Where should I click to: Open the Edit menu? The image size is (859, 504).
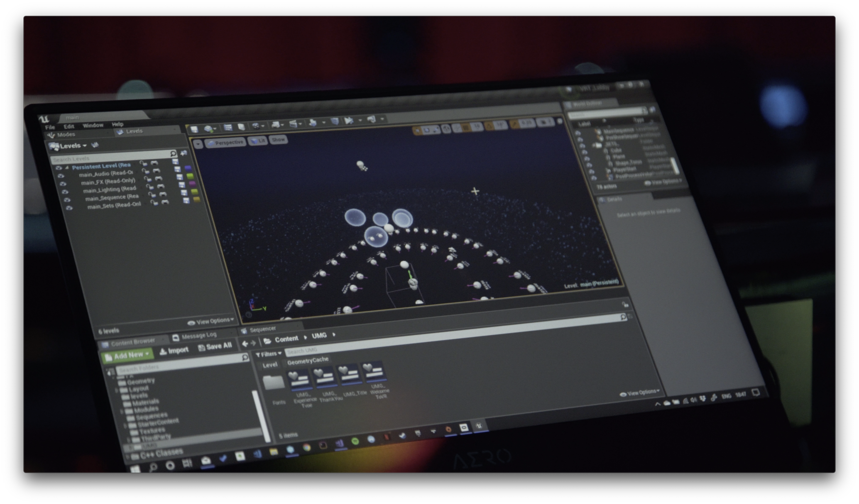(x=69, y=126)
